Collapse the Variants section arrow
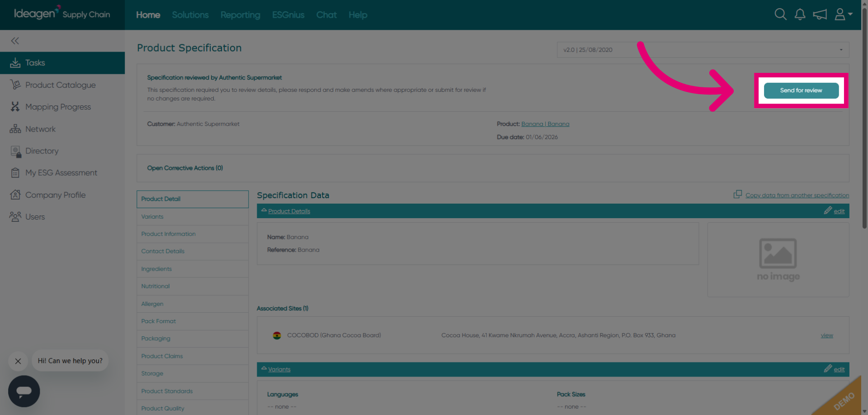The image size is (868, 415). click(x=264, y=369)
